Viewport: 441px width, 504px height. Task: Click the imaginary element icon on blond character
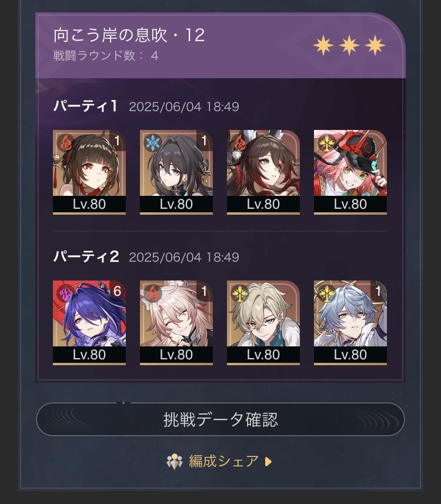point(239,293)
